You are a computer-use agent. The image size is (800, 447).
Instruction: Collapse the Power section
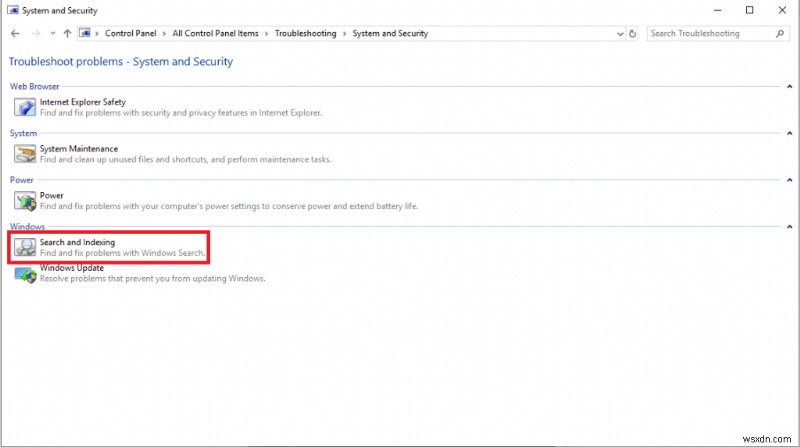789,180
